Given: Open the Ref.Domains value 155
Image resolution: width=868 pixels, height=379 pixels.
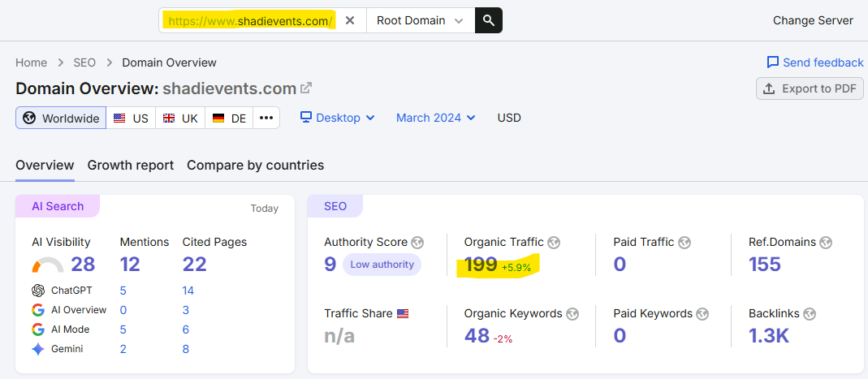Looking at the screenshot, I should tap(765, 265).
